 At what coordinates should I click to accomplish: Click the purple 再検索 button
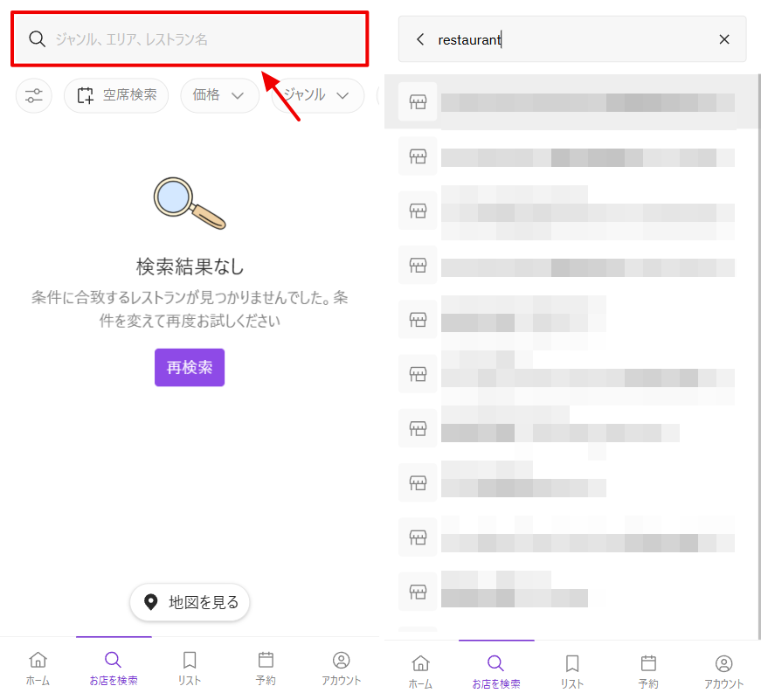tap(190, 367)
